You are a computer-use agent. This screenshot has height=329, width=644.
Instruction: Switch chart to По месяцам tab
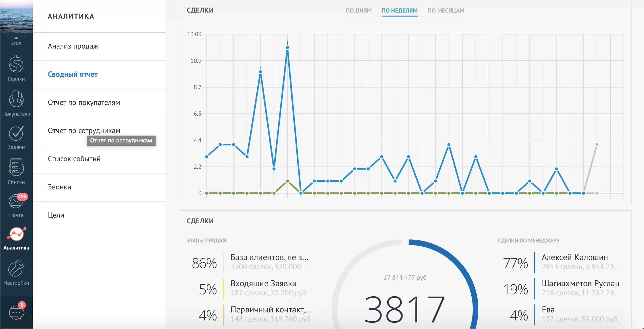(446, 11)
